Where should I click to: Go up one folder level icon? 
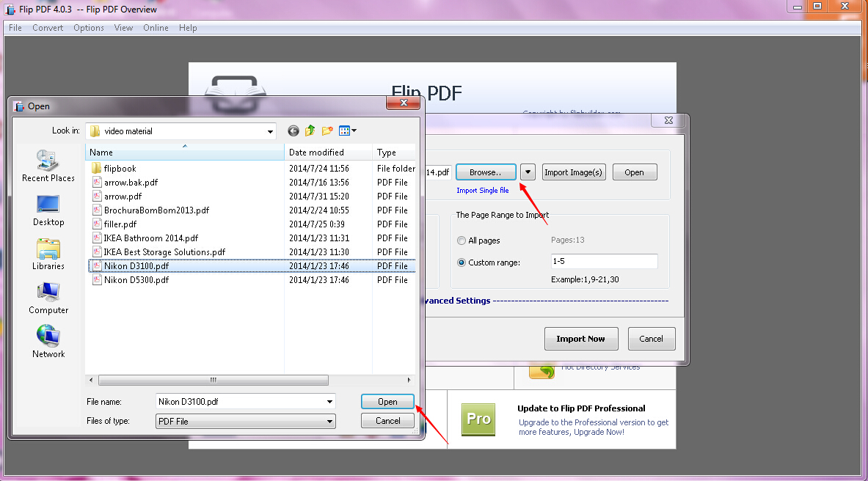click(310, 131)
